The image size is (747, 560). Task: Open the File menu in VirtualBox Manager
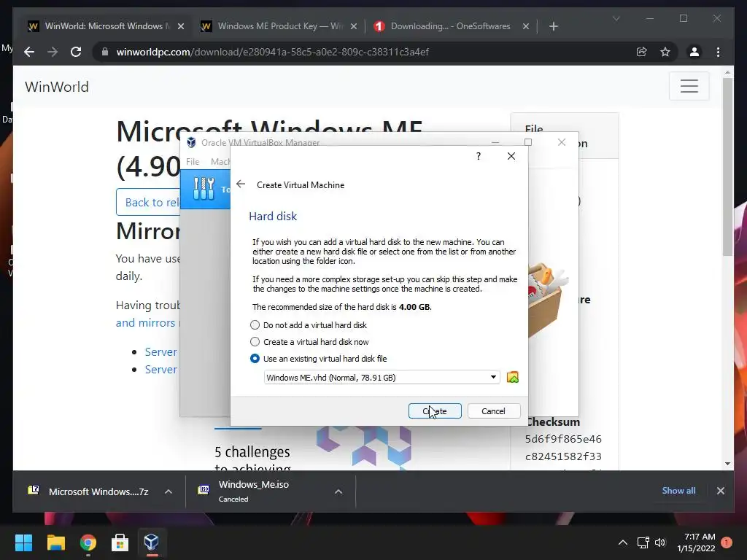click(193, 162)
